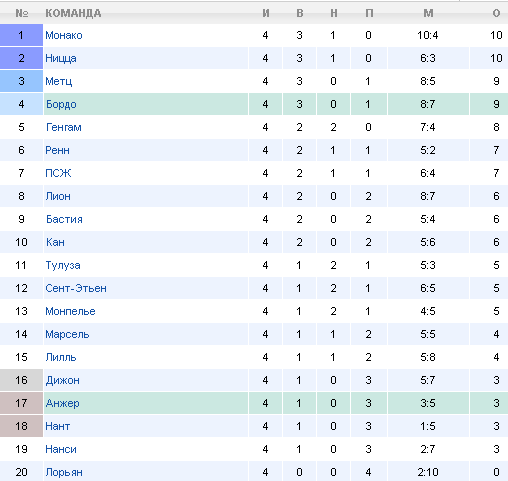Open the ПСЖ team link
The image size is (508, 481).
(x=58, y=173)
